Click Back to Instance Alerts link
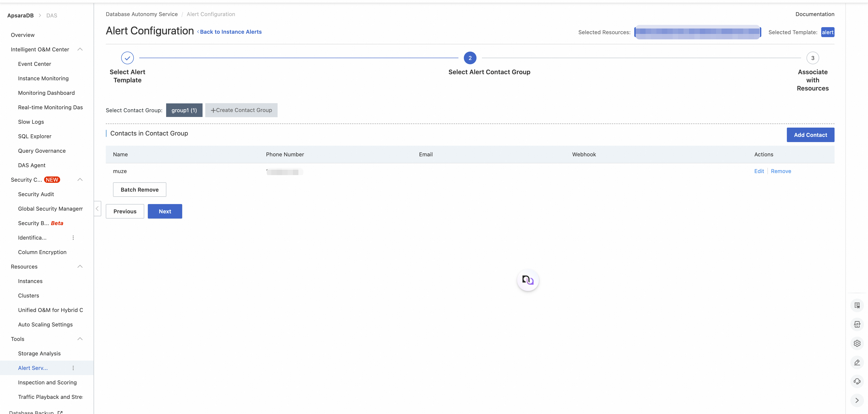The width and height of the screenshot is (868, 414). [229, 32]
